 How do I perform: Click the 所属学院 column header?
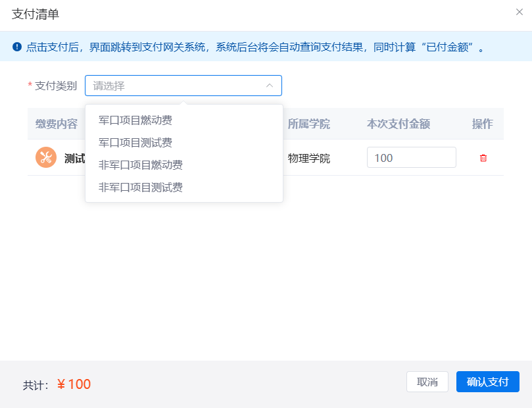pos(309,124)
